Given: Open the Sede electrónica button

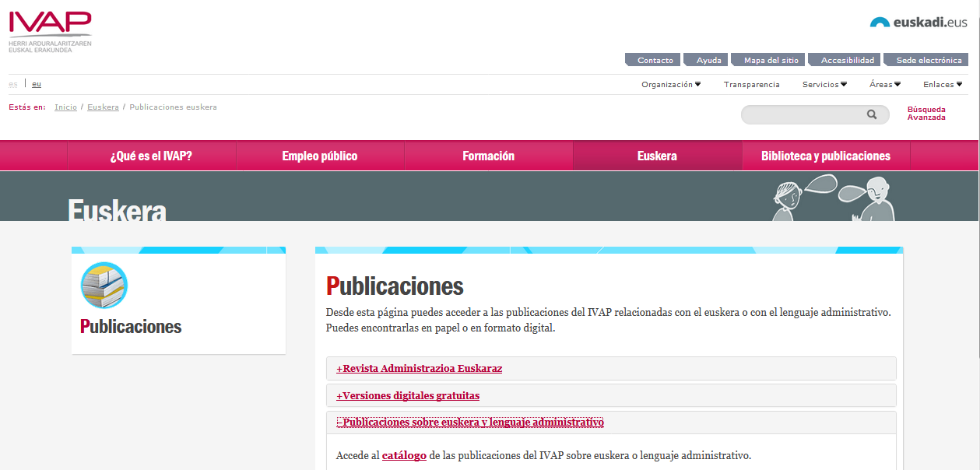Looking at the screenshot, I should (x=929, y=61).
